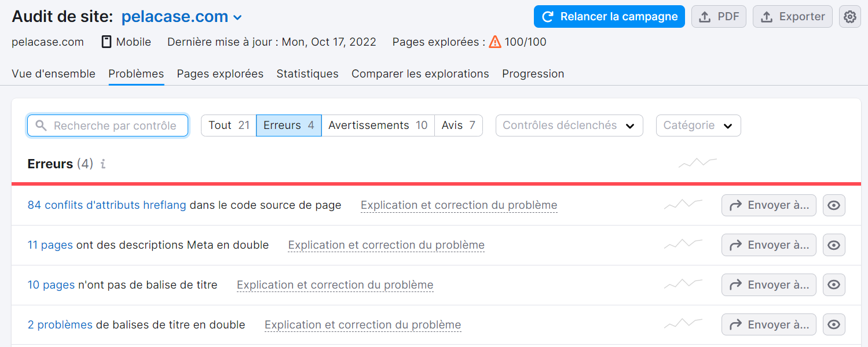Open the Contrôles déclenchés dropdown

coord(568,125)
